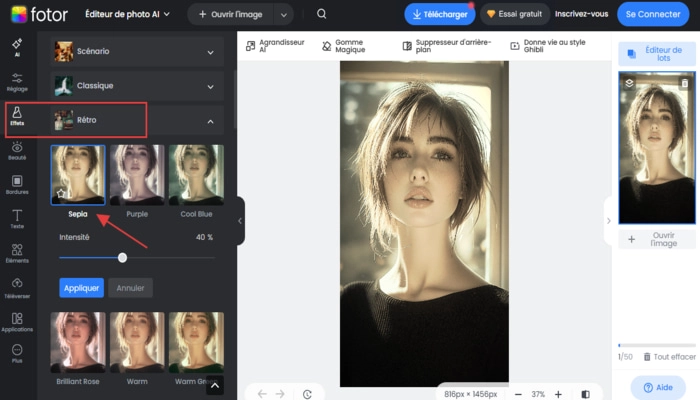Select the Warm filter thumbnail
Screen dimensions: 700x400
click(137, 342)
